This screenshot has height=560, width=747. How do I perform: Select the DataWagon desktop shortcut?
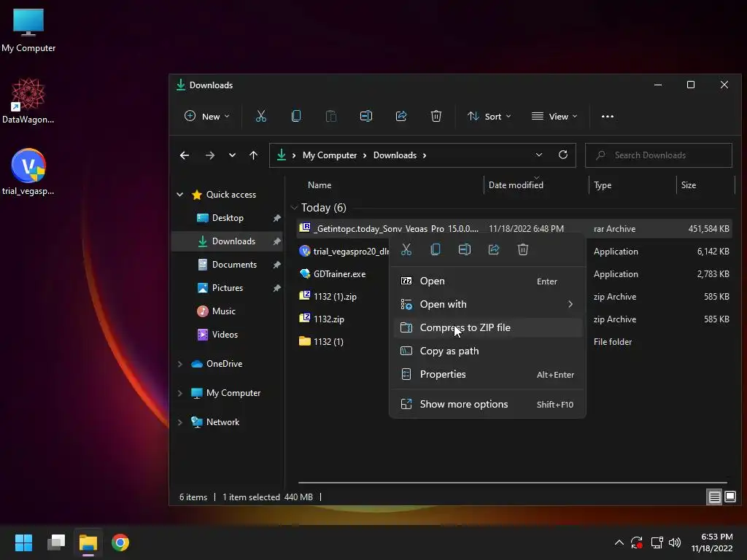[28, 101]
